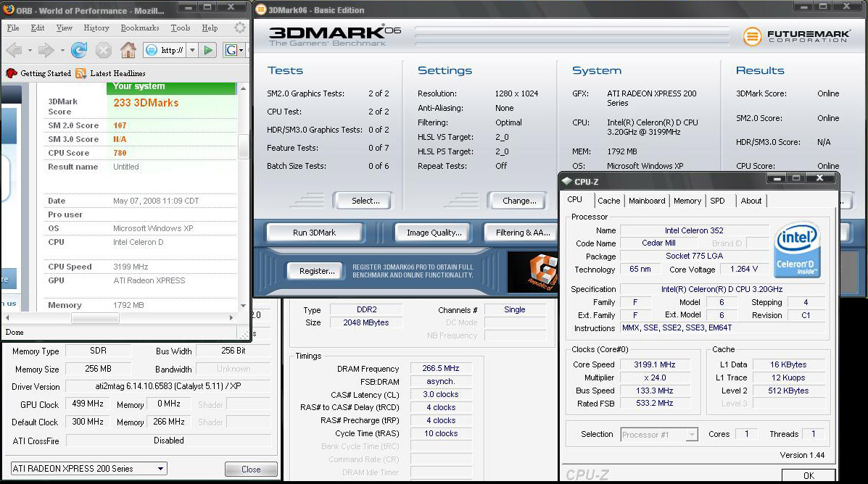Reload page with Firefox refresh icon
This screenshot has width=868, height=484.
coord(78,50)
